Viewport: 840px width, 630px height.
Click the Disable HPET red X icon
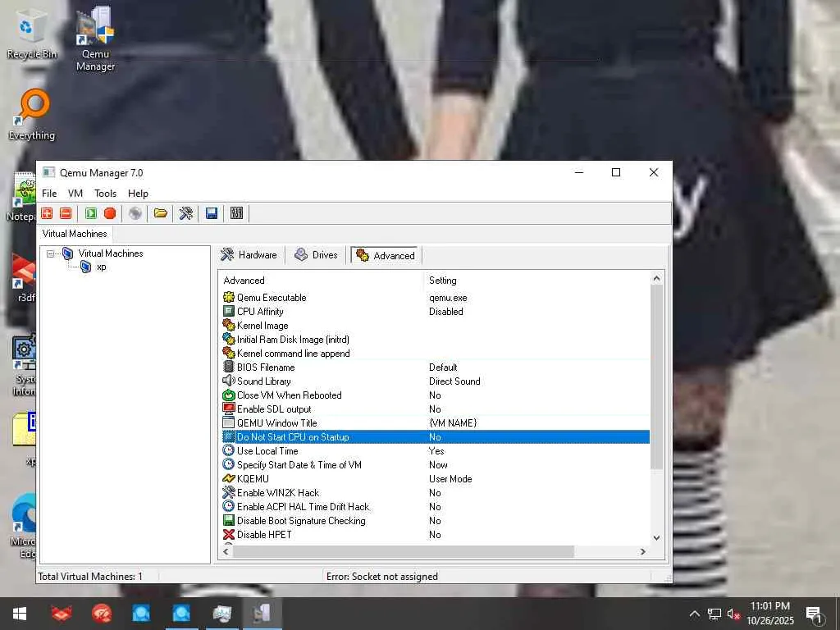[x=229, y=534]
